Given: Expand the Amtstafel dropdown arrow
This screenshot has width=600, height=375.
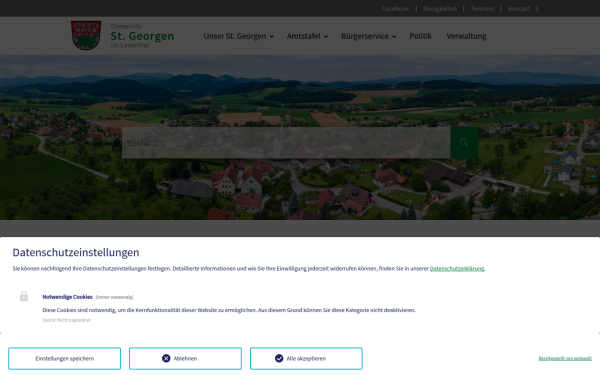Looking at the screenshot, I should click(x=326, y=37).
